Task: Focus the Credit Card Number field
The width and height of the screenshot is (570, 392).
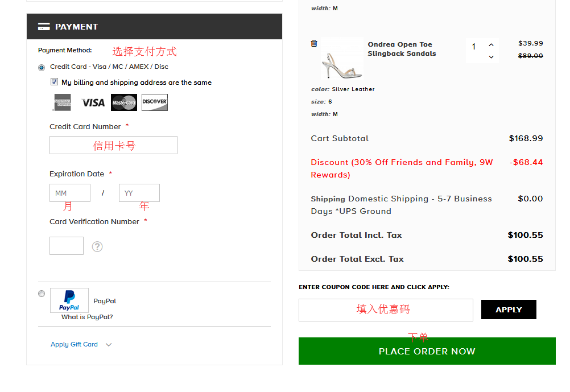Action: point(113,145)
